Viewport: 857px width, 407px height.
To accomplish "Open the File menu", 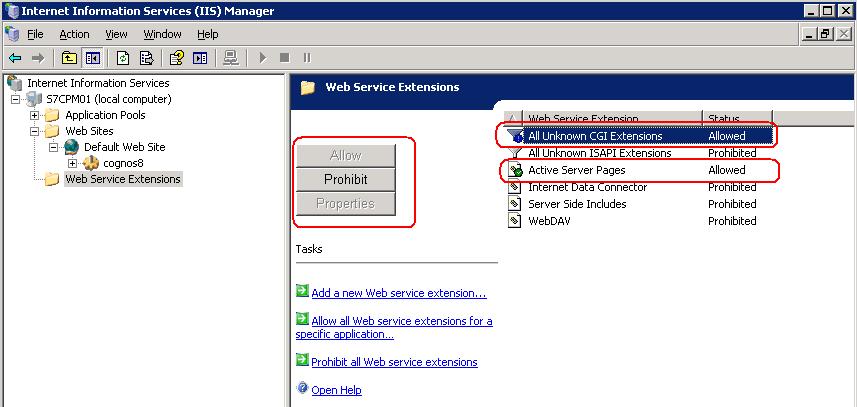I will pos(36,34).
